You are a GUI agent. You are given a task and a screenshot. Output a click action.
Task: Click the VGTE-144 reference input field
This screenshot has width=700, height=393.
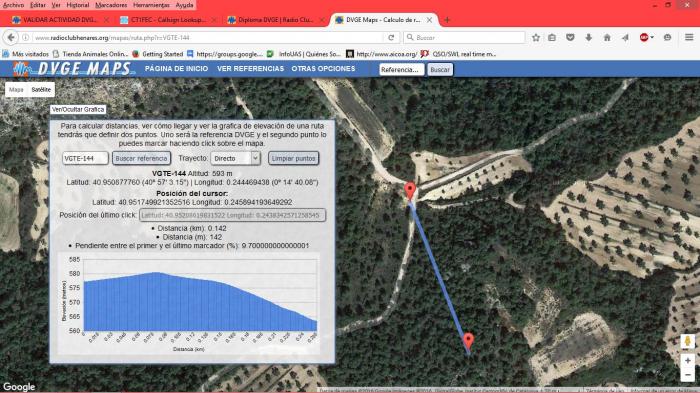[85, 159]
